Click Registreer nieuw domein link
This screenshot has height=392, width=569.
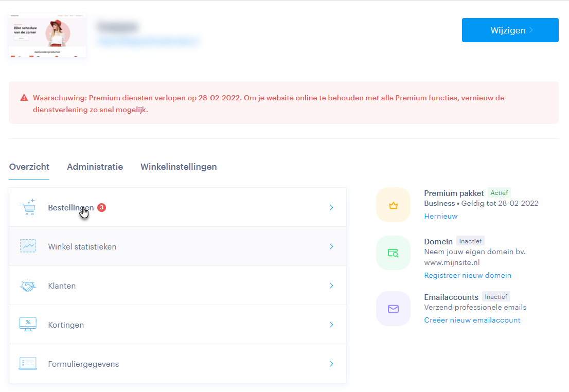(x=468, y=275)
